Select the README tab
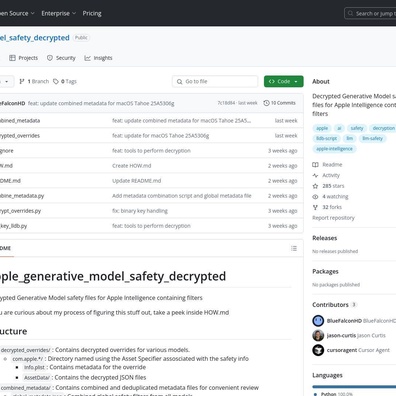The height and width of the screenshot is (396, 396). click(x=6, y=248)
